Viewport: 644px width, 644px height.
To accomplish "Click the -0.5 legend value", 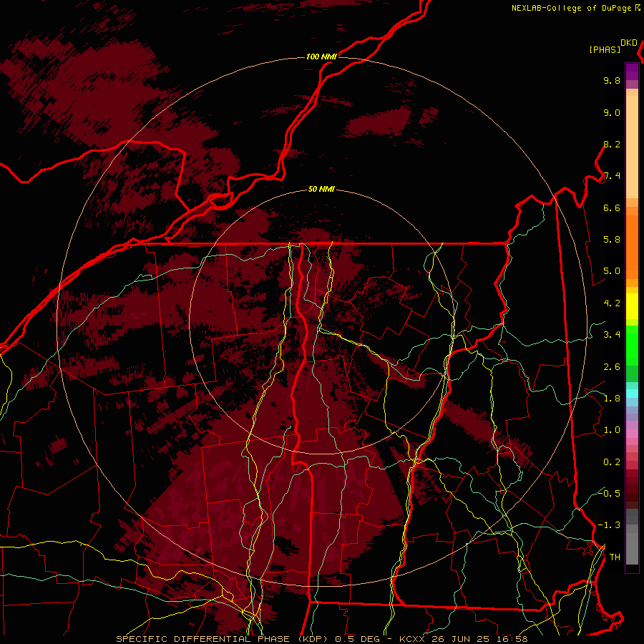I will tap(609, 493).
